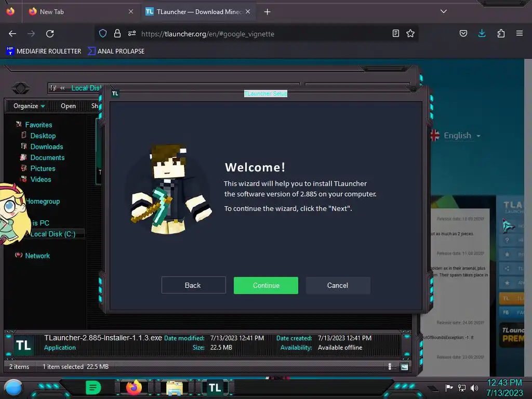Click the Firefox forward arrow
The height and width of the screenshot is (399, 532).
point(31,34)
